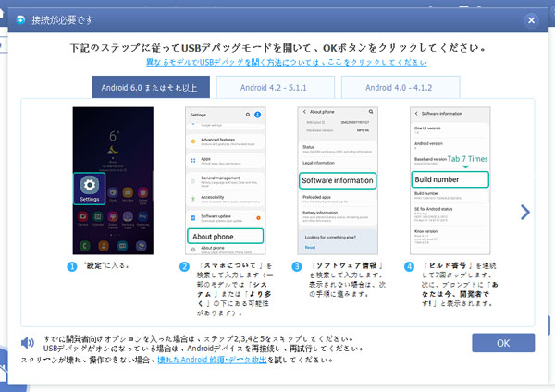Open link about USB debugging on different models

pyautogui.click(x=287, y=62)
